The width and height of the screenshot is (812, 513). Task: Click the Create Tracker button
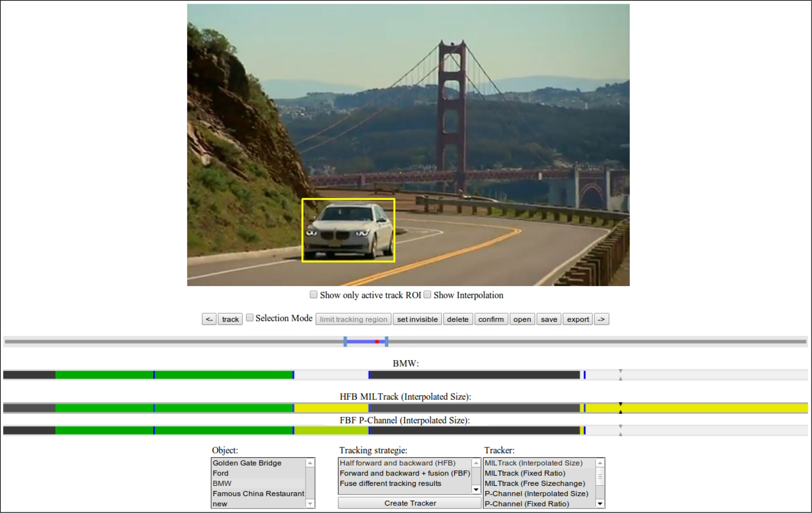[x=410, y=503]
